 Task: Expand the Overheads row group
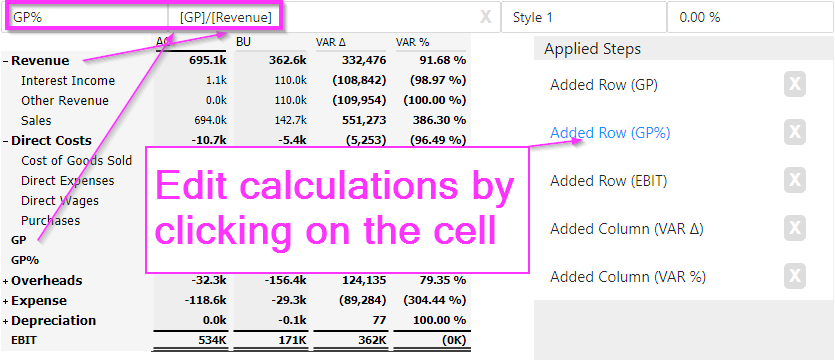(x=5, y=281)
